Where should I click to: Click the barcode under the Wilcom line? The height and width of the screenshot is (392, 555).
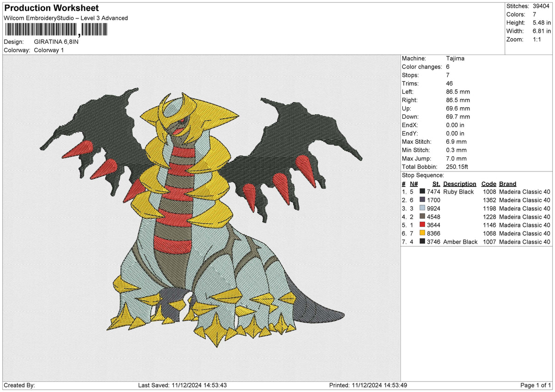(55, 30)
